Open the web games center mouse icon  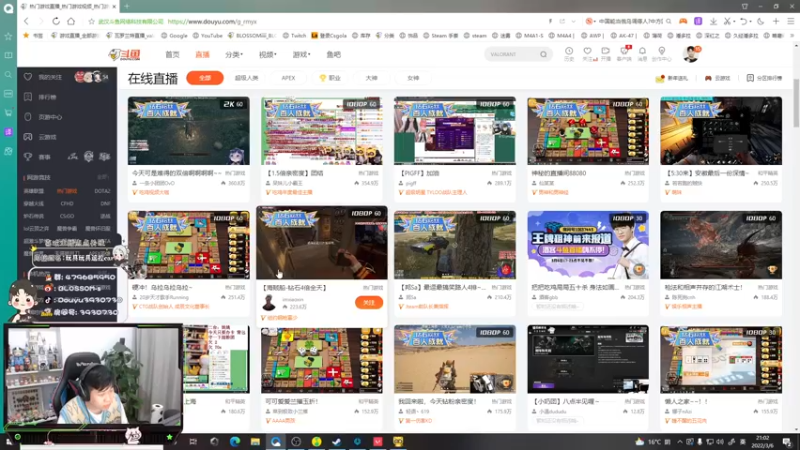(x=28, y=117)
